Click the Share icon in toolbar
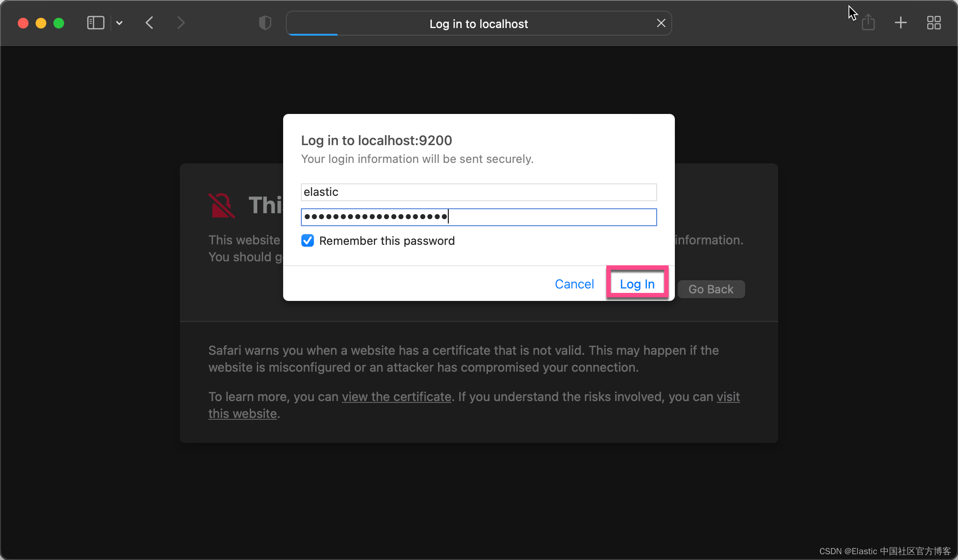 [868, 23]
